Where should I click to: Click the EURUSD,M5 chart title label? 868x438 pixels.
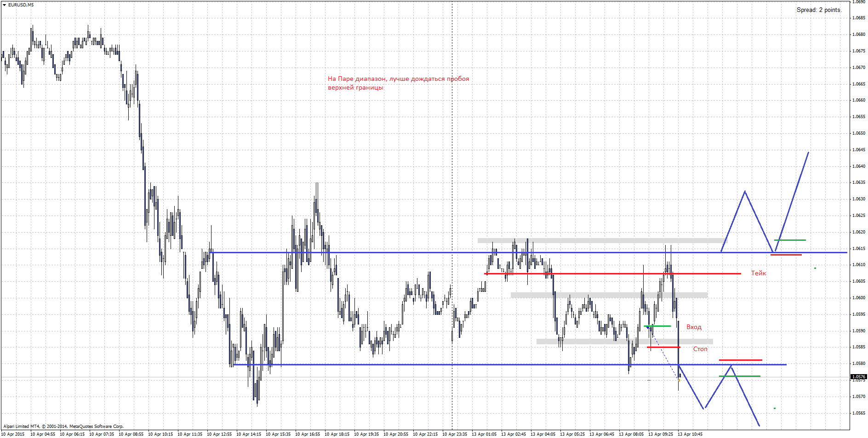[21, 5]
